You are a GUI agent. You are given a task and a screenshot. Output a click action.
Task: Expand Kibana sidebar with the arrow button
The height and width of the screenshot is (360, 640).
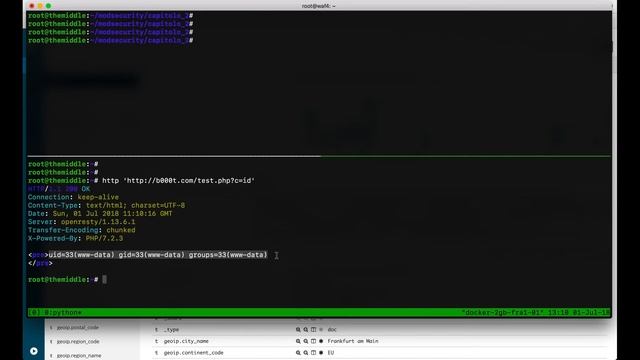(34, 351)
